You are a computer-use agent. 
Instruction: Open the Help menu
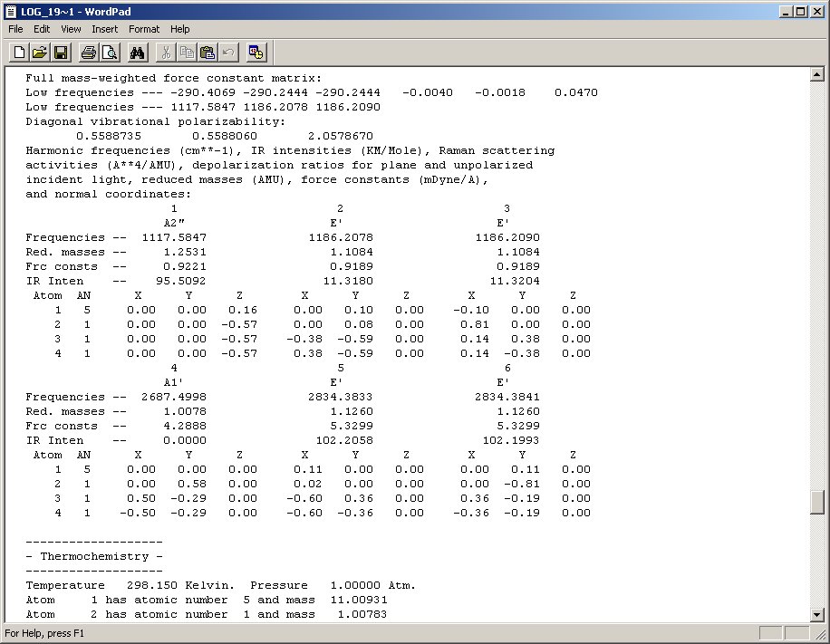point(179,29)
